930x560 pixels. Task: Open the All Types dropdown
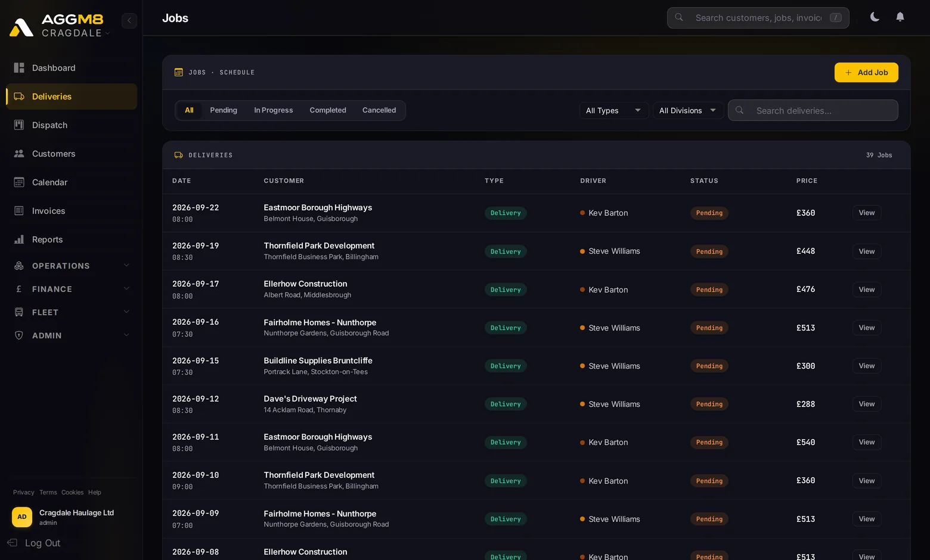coord(614,110)
